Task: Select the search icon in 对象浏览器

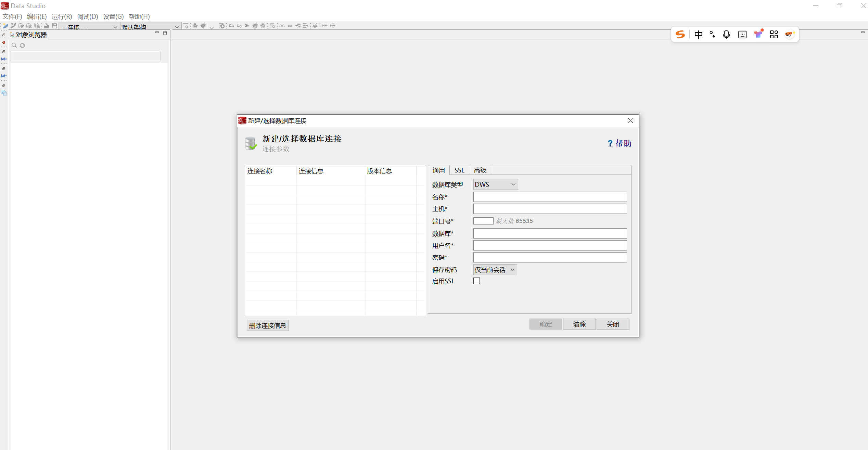Action: pyautogui.click(x=14, y=45)
